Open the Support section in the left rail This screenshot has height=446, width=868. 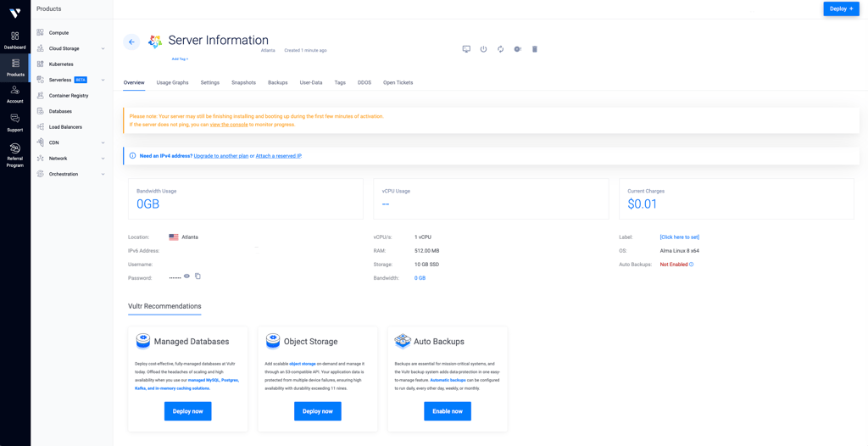tap(15, 123)
